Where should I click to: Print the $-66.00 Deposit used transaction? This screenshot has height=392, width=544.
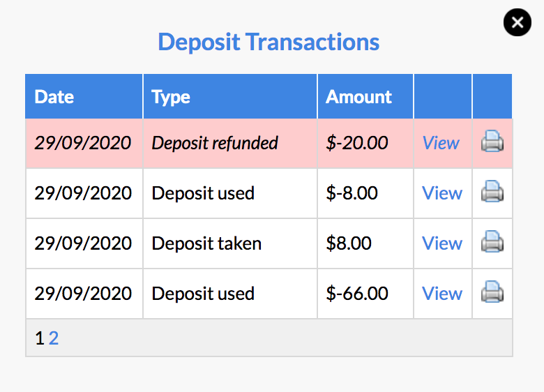pos(492,292)
